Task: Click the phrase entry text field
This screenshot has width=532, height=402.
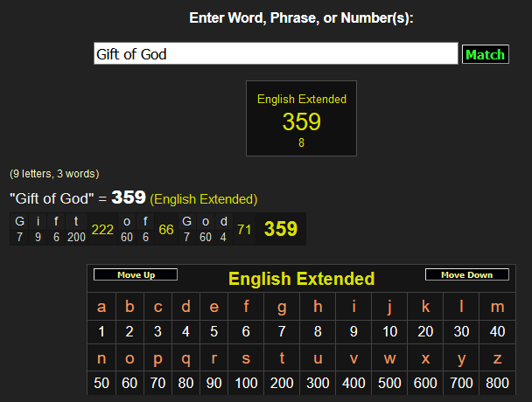Action: pyautogui.click(x=276, y=54)
